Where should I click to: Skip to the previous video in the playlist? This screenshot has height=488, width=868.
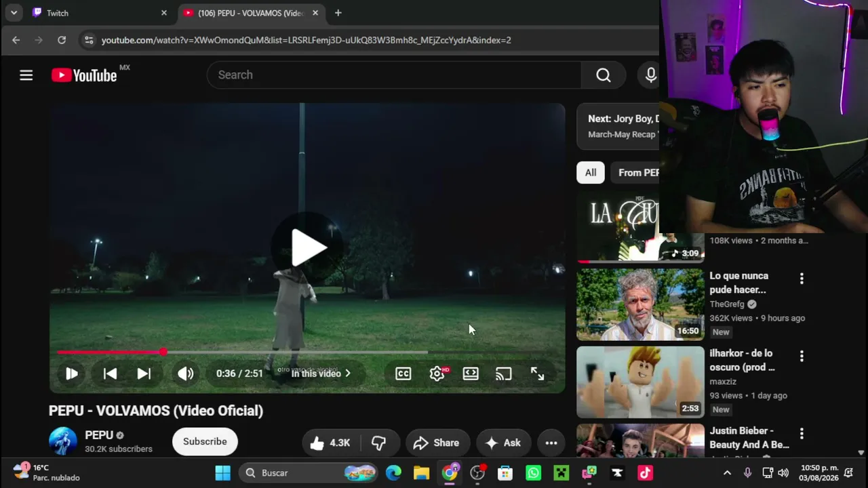point(110,373)
